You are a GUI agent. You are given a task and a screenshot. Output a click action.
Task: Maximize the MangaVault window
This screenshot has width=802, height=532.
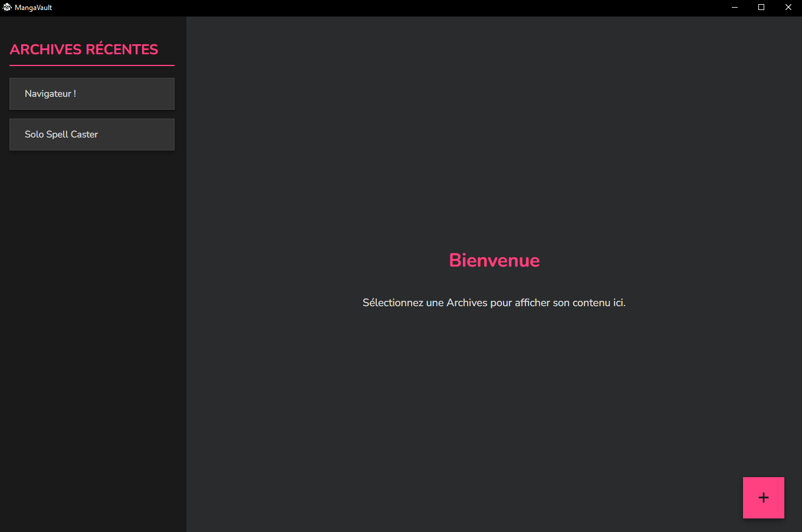coord(761,7)
